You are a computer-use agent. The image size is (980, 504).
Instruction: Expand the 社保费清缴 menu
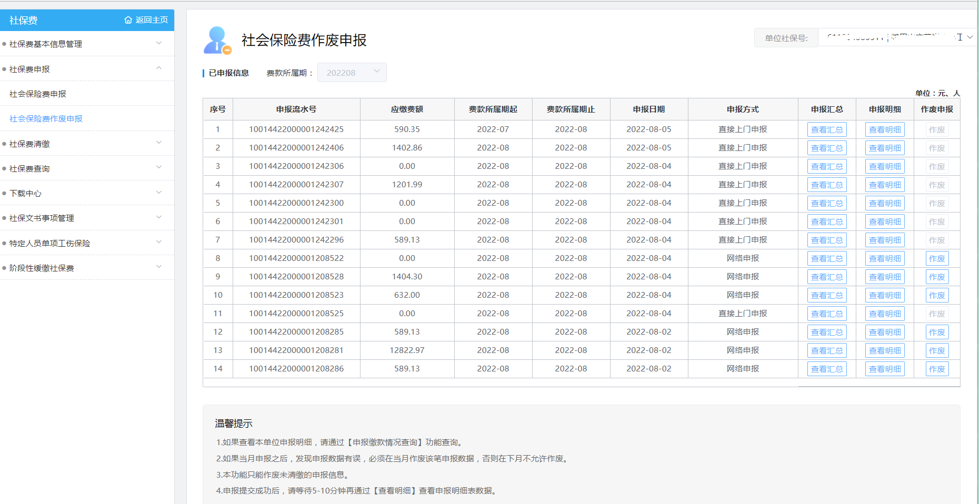159,143
